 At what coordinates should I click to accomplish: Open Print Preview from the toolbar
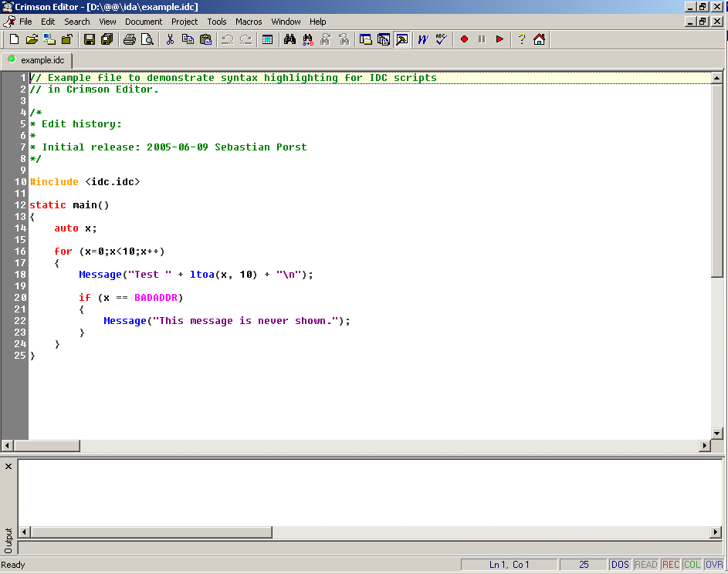click(147, 39)
